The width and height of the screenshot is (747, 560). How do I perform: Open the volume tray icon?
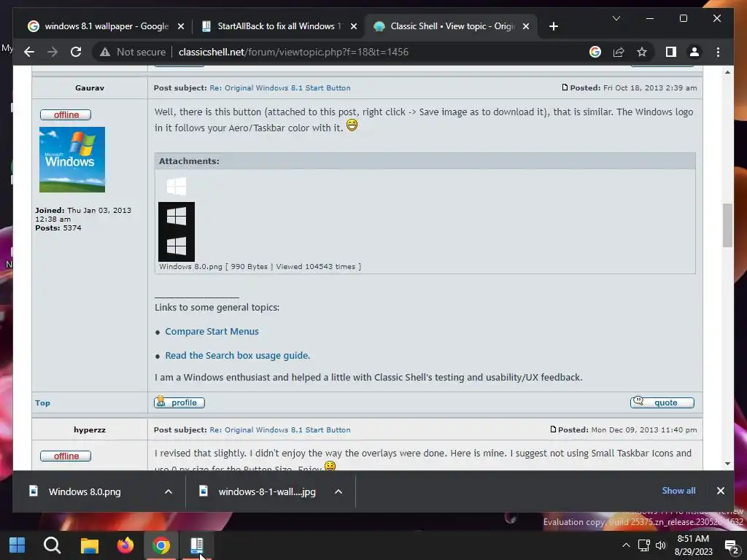661,545
